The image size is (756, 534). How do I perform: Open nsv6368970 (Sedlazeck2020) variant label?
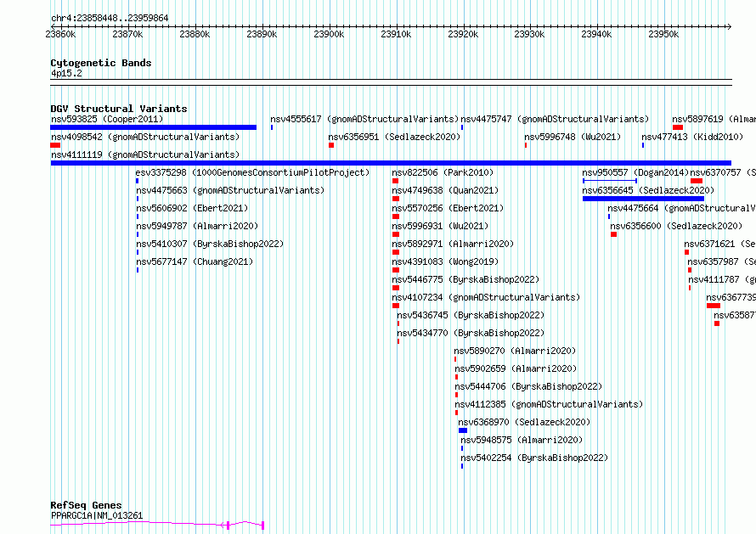click(524, 422)
